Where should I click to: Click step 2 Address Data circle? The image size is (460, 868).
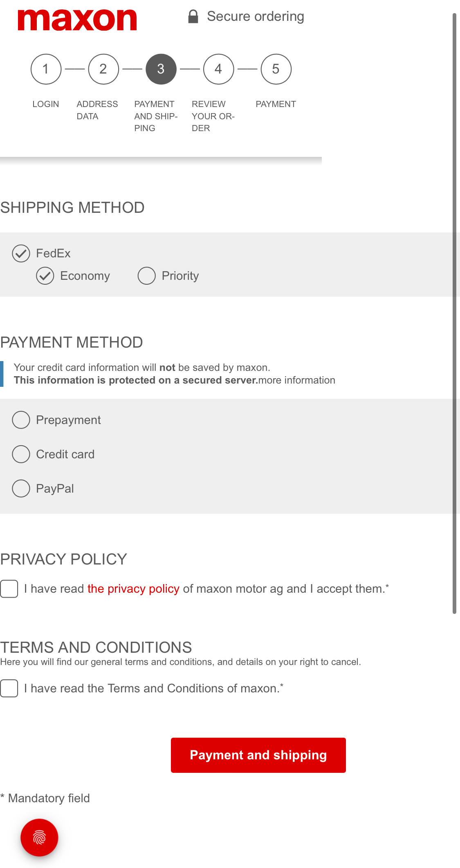point(103,69)
